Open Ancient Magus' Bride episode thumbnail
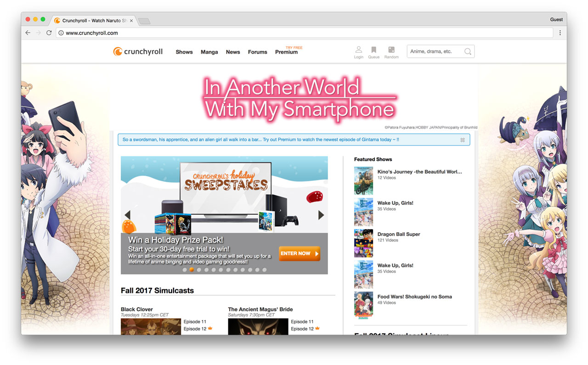This screenshot has width=588, height=365. coord(258,326)
